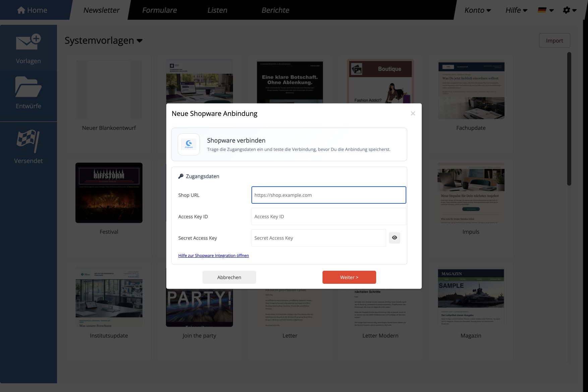This screenshot has height=392, width=588.
Task: Select the Join the party thumbnail
Action: click(x=199, y=308)
